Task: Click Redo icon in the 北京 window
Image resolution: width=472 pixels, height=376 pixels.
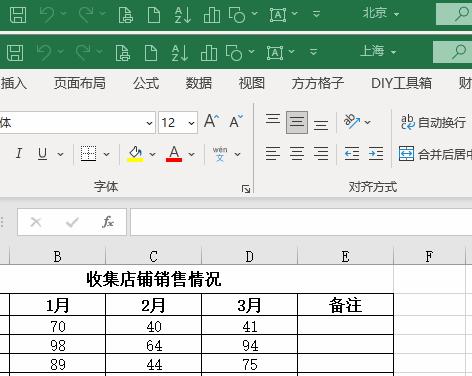Action: click(86, 15)
